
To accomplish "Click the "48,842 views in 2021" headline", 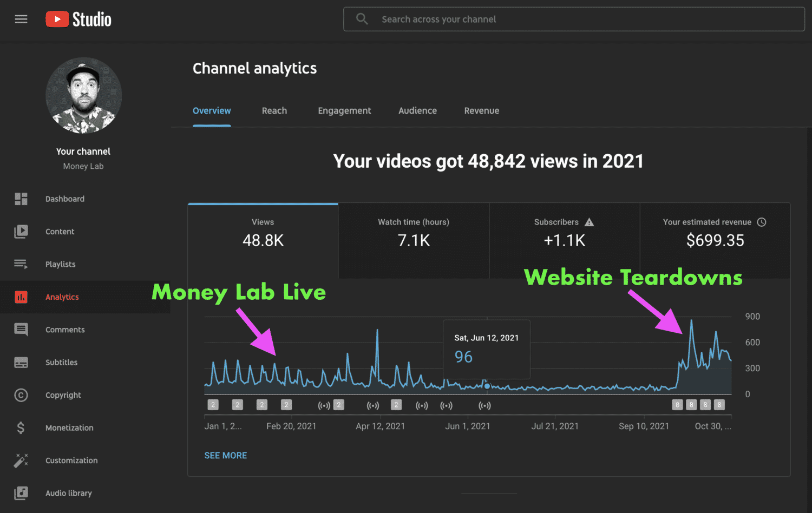I will coord(555,161).
